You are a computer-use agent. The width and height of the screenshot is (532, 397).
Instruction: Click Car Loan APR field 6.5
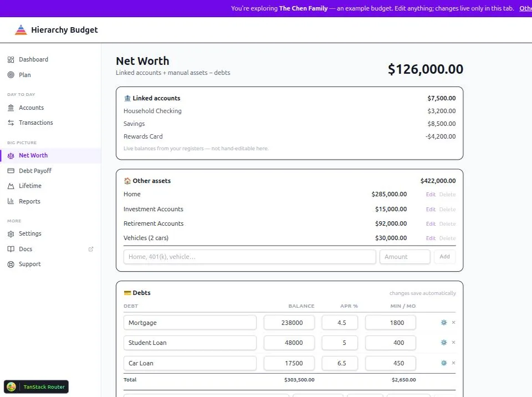click(340, 363)
